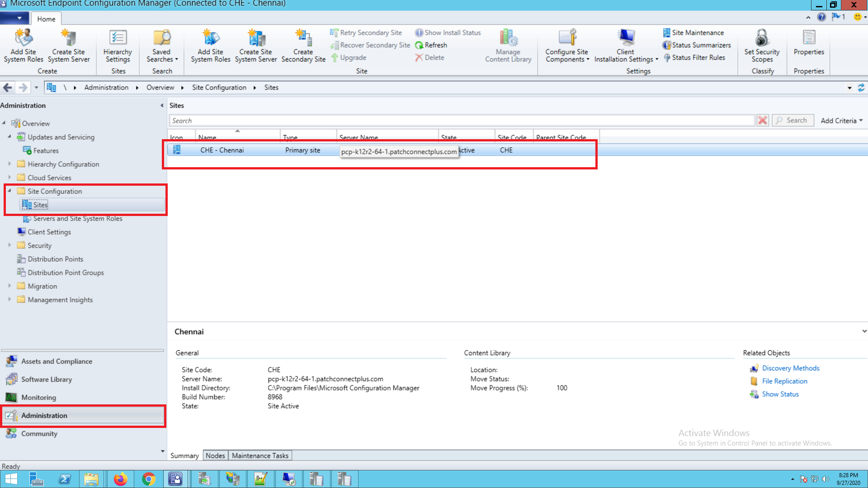Screen dimensions: 868x488
Task: Click the Site Maintenance icon
Action: coord(667,33)
